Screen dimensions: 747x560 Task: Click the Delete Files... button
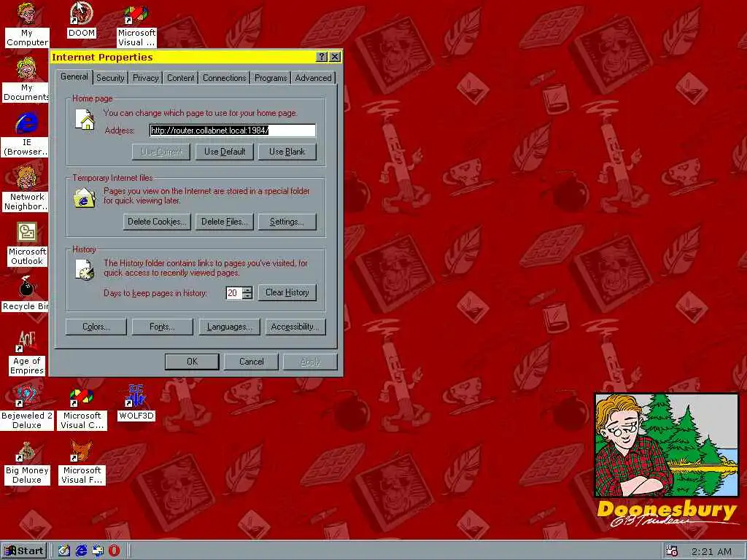tap(224, 222)
